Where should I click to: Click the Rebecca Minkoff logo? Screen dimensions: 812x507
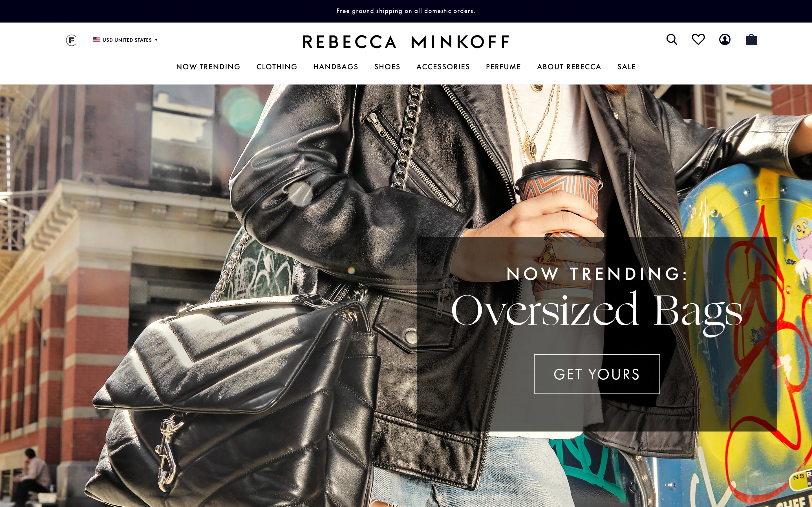(406, 42)
